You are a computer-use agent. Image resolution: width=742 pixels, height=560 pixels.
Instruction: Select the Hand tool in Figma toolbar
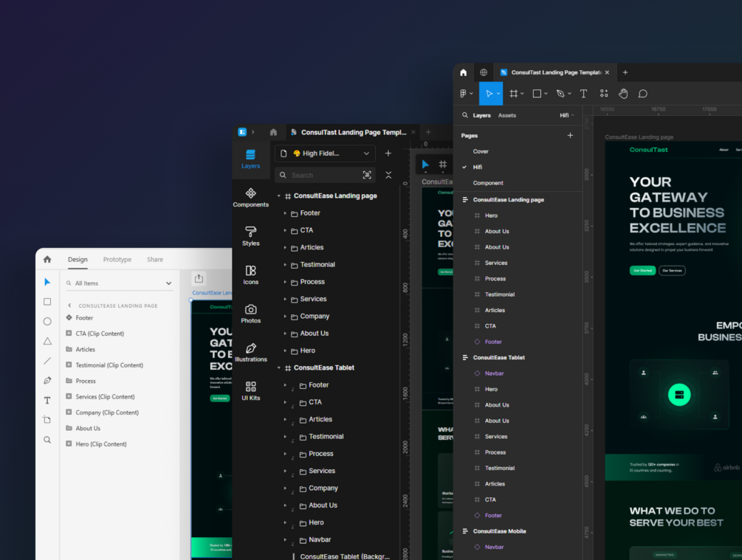coord(623,94)
